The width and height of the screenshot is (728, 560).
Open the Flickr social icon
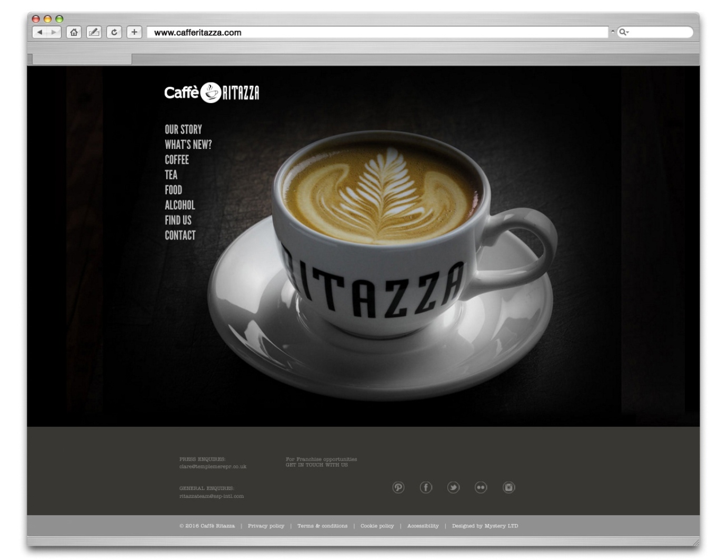pyautogui.click(x=482, y=488)
